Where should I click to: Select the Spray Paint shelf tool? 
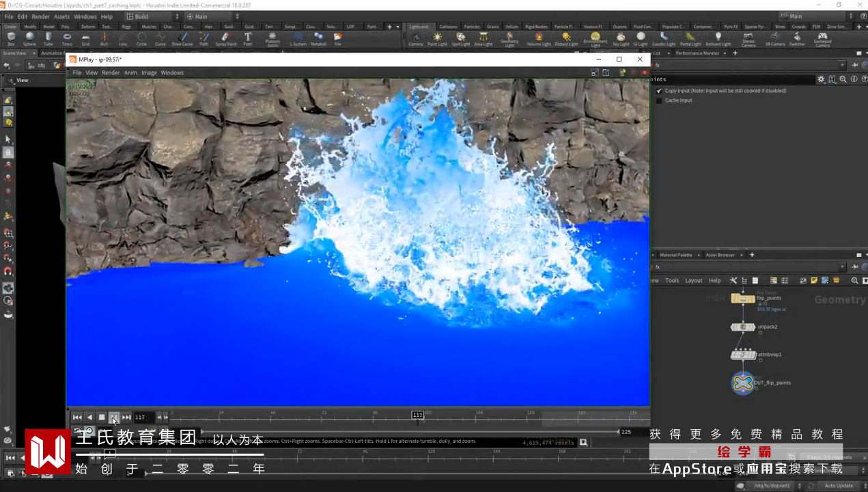tap(226, 39)
